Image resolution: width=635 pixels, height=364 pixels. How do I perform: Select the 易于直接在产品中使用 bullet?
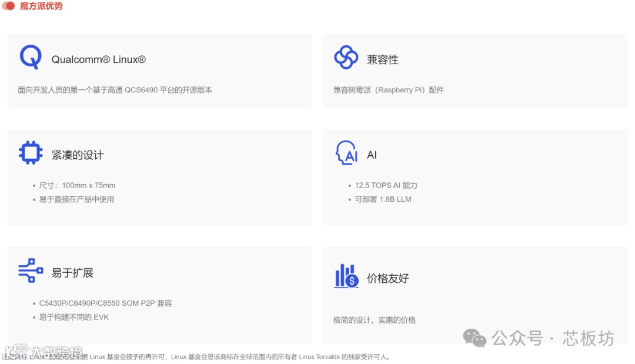pyautogui.click(x=76, y=199)
